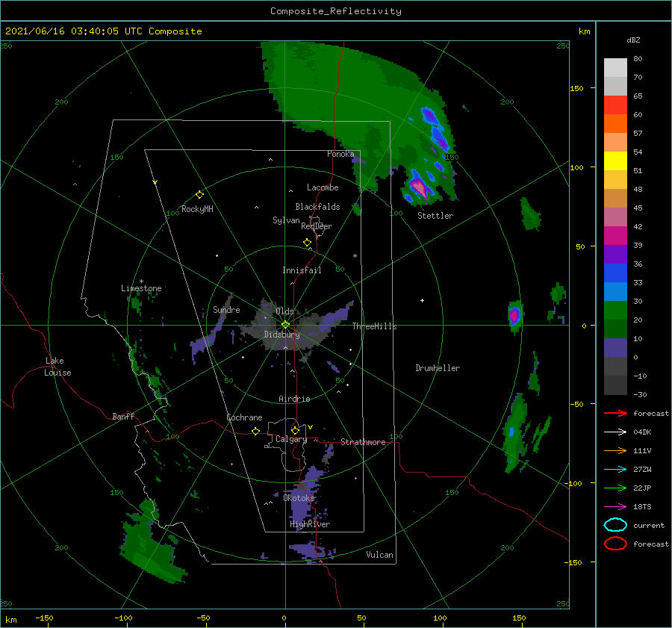Click the Strathmore label
The width and height of the screenshot is (672, 628).
point(363,442)
